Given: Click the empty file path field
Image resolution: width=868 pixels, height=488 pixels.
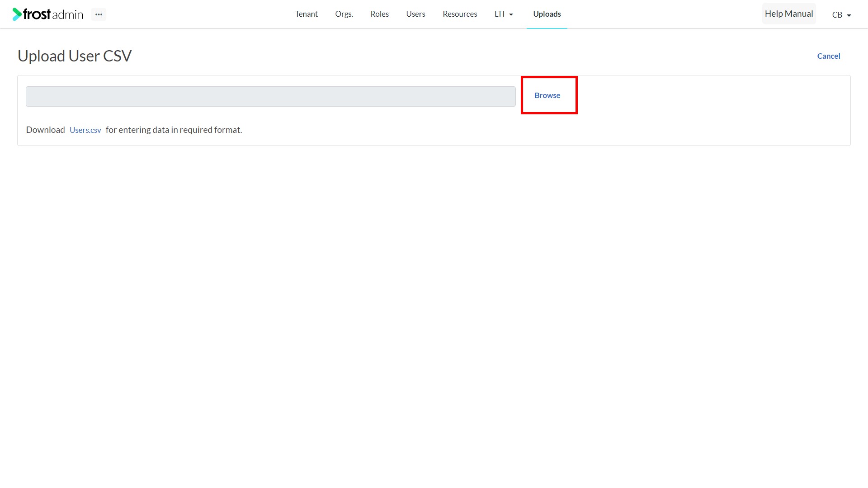Looking at the screenshot, I should [271, 97].
